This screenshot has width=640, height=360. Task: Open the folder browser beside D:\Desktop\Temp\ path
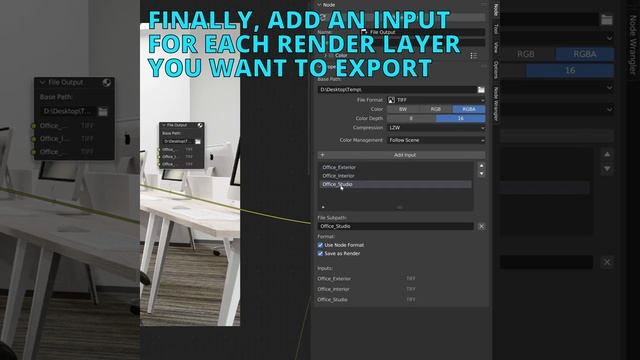481,89
